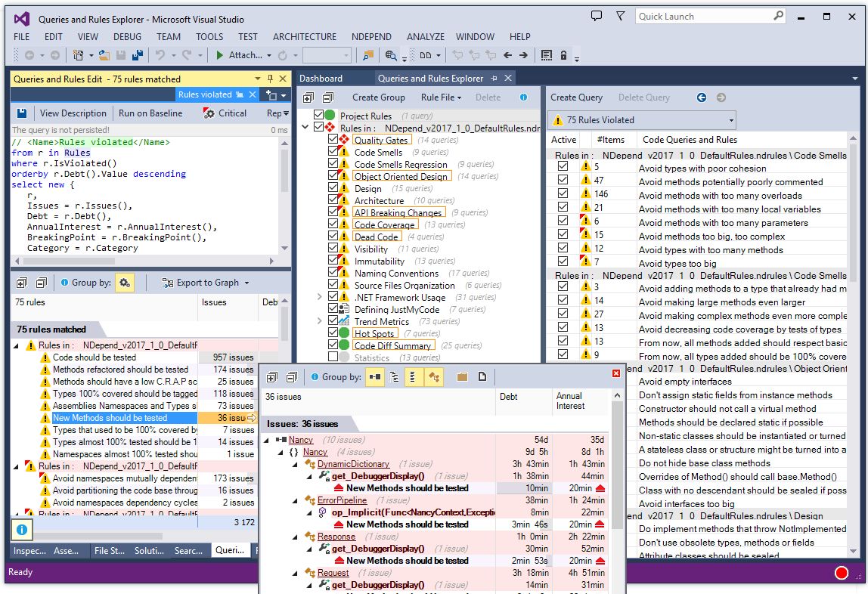Click the blue info button at panel bottom-left
Screen dimensions: 868x594
(22, 530)
